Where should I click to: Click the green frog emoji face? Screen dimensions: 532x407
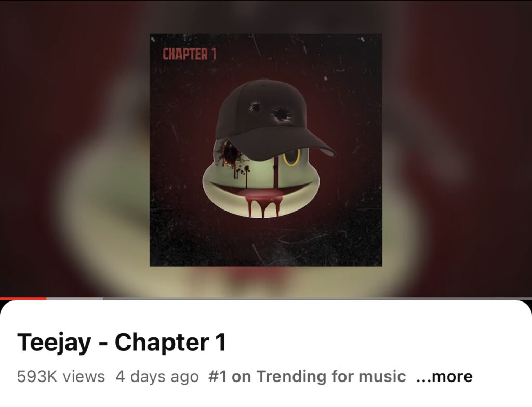(x=261, y=180)
